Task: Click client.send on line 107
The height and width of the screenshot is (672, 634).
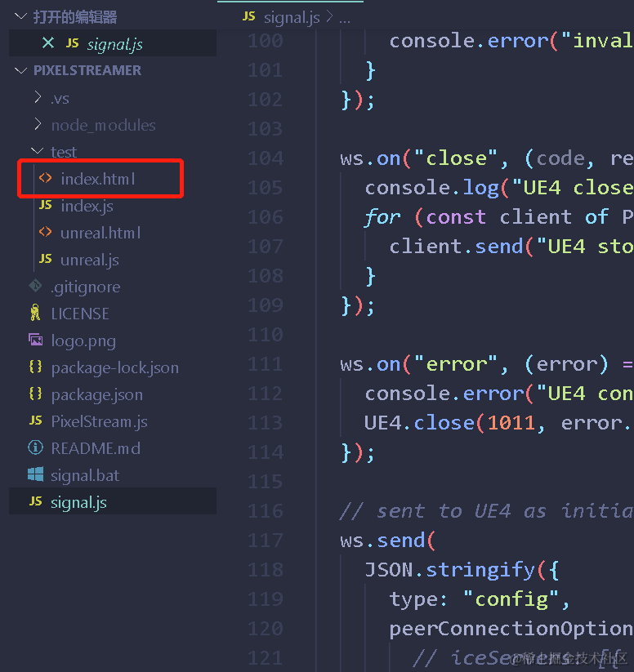Action: click(x=456, y=247)
